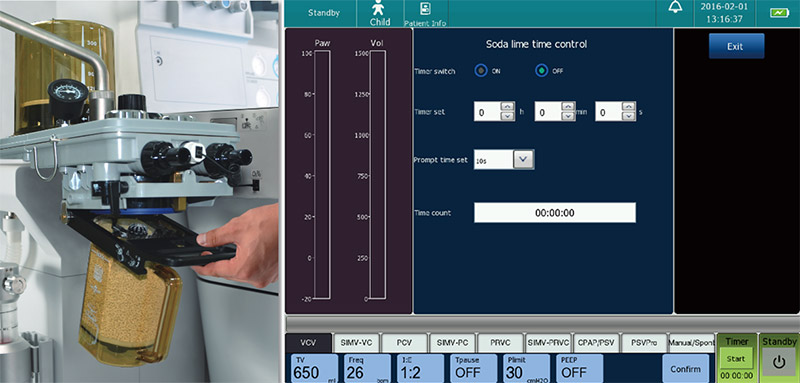Tap the Standby power icon button

778,362
